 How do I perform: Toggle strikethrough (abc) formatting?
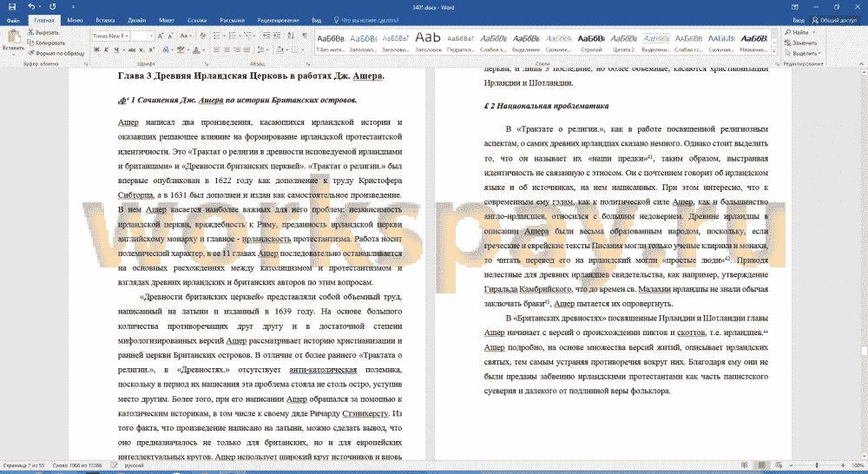pos(132,49)
